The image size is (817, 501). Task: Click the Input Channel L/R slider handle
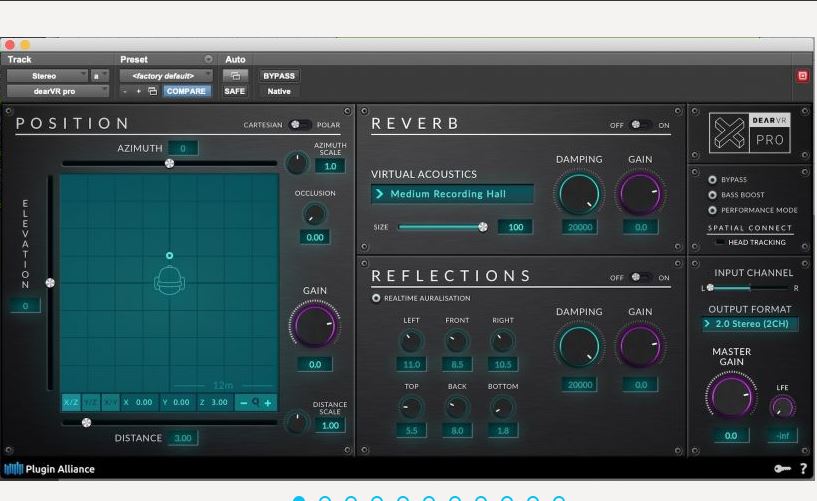pos(710,287)
